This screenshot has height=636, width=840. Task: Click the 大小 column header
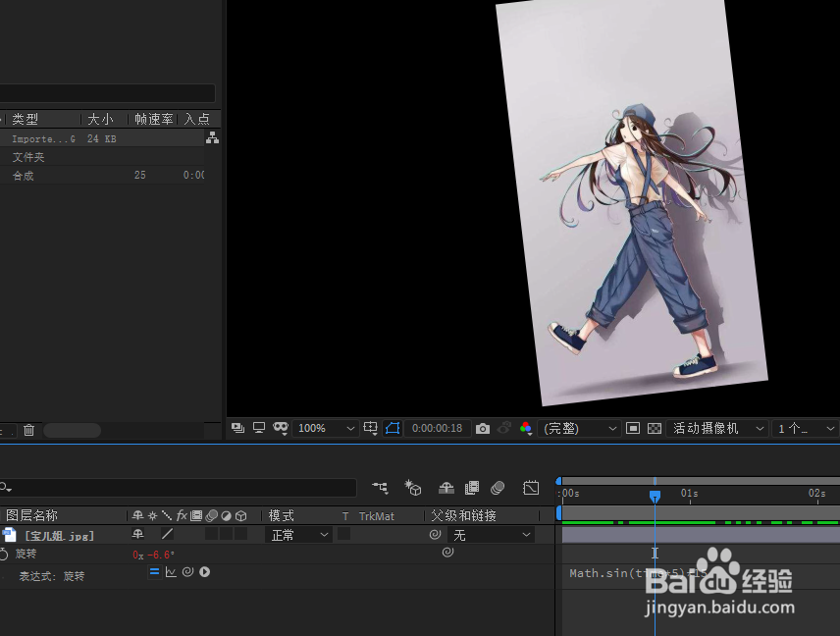[x=100, y=119]
